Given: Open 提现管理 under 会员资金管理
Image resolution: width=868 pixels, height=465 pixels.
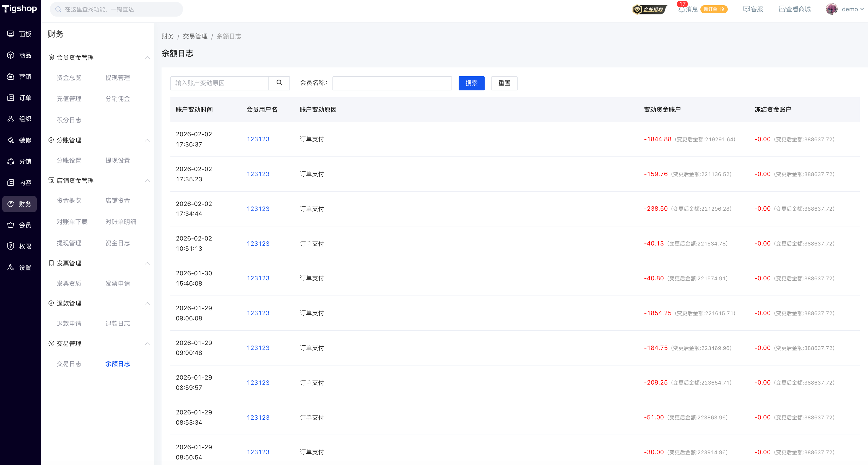Looking at the screenshot, I should 117,78.
